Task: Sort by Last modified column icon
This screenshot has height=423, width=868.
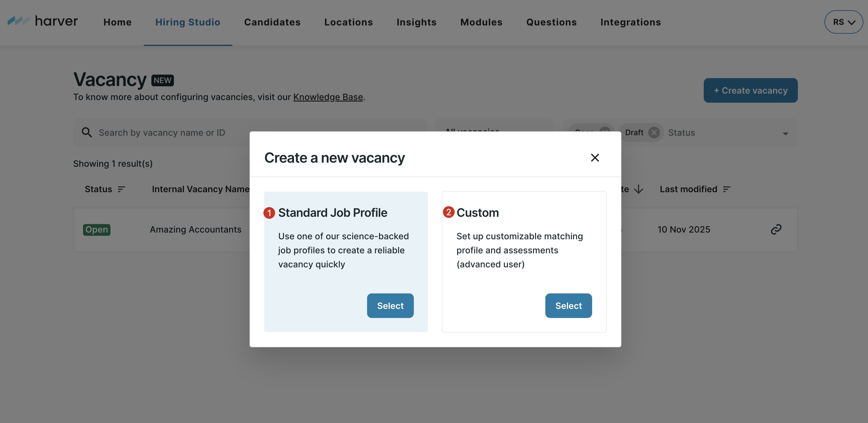Action: (727, 189)
